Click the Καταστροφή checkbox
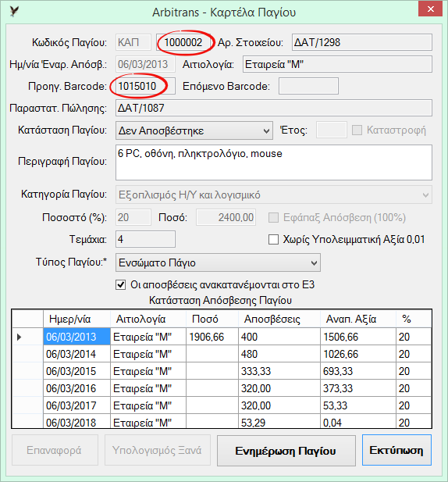 coord(357,130)
